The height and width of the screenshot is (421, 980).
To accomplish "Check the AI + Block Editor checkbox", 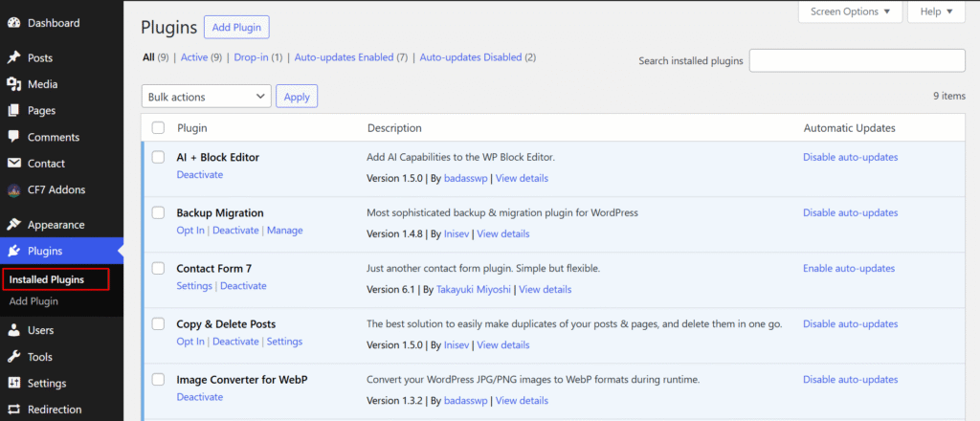I will click(158, 157).
